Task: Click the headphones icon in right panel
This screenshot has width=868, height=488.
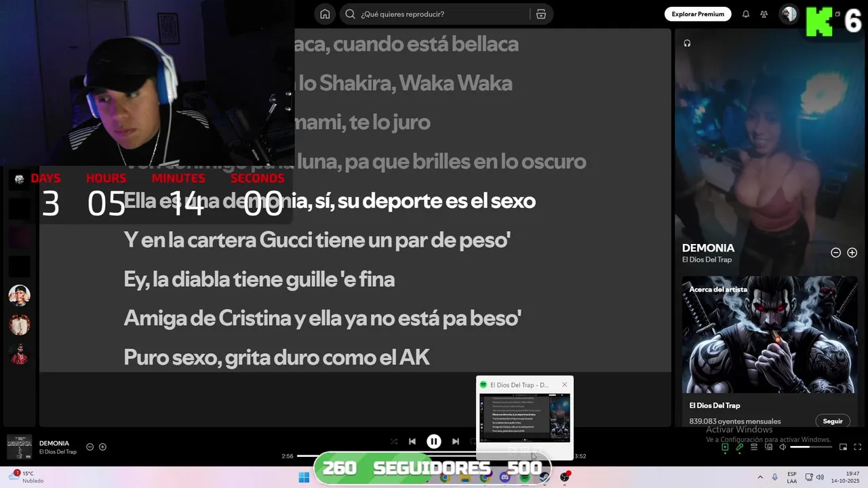Action: 687,43
